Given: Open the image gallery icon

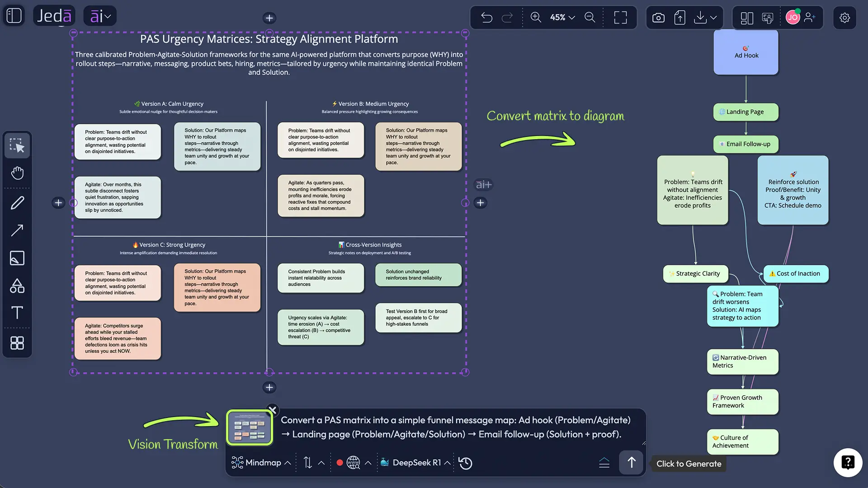Looking at the screenshot, I should [768, 18].
